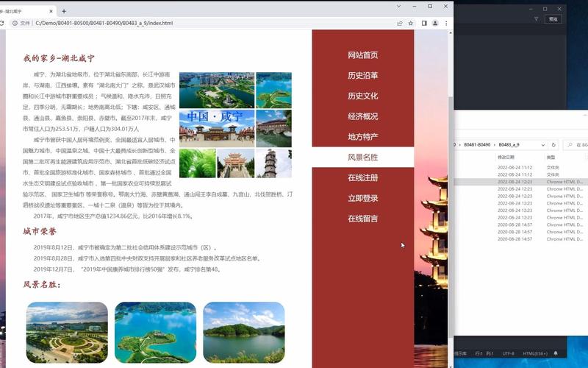Open the notification bell in editor status bar

(556, 354)
